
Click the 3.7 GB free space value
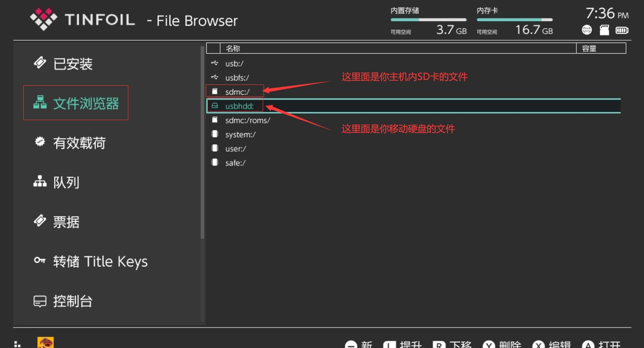coord(451,30)
